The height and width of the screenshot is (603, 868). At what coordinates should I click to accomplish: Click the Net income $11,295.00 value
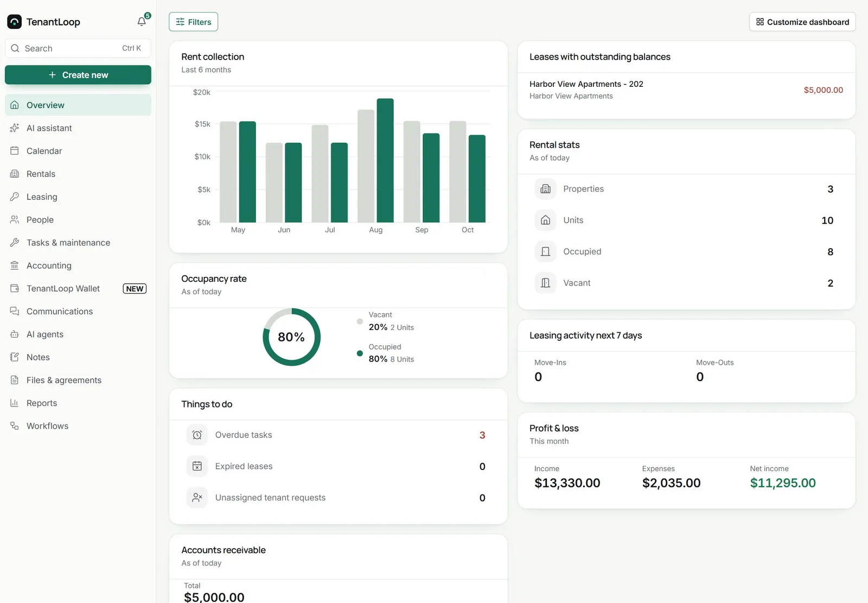(x=783, y=483)
